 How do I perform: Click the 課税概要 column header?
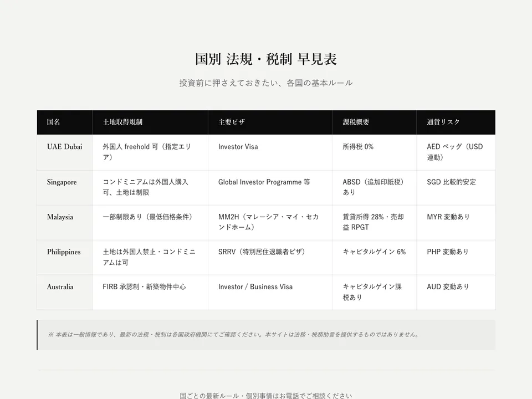click(x=375, y=122)
